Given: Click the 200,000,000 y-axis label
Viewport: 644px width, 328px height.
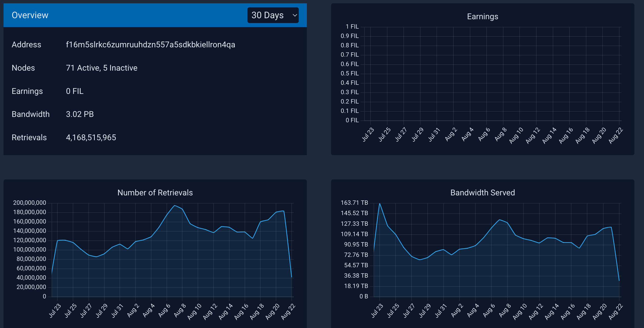Looking at the screenshot, I should click(x=30, y=203).
